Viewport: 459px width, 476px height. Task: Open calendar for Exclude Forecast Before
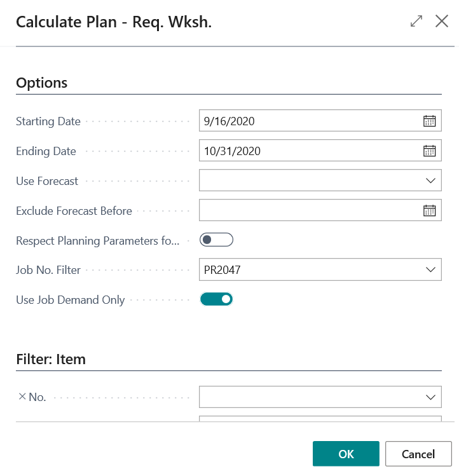(x=430, y=210)
